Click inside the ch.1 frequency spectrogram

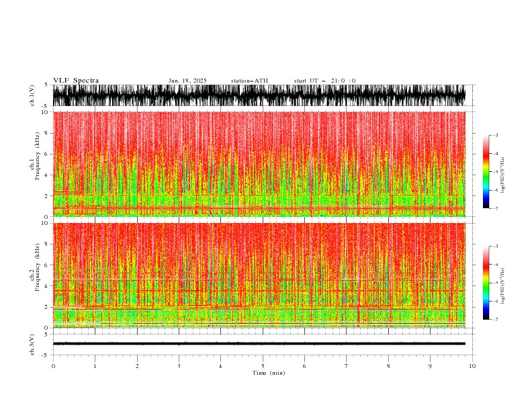click(x=259, y=164)
